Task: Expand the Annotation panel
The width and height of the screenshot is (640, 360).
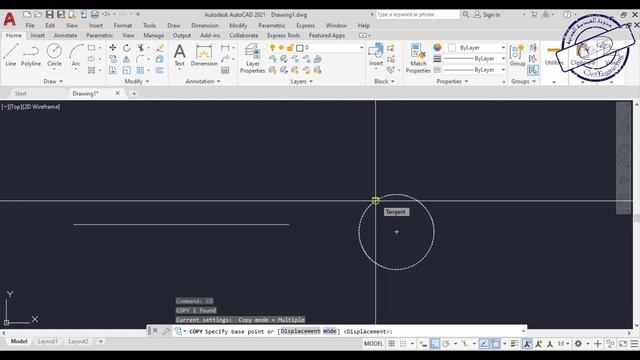Action: (x=203, y=82)
